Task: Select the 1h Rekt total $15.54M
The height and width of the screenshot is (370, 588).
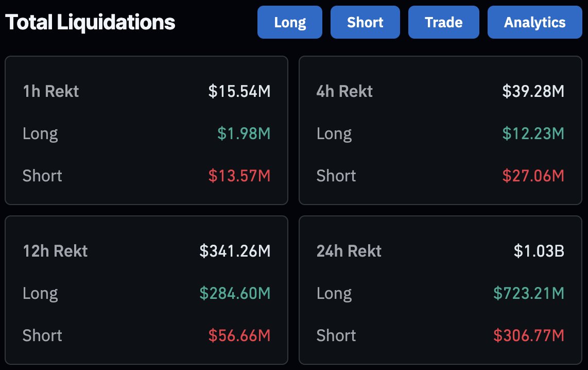Action: point(239,91)
